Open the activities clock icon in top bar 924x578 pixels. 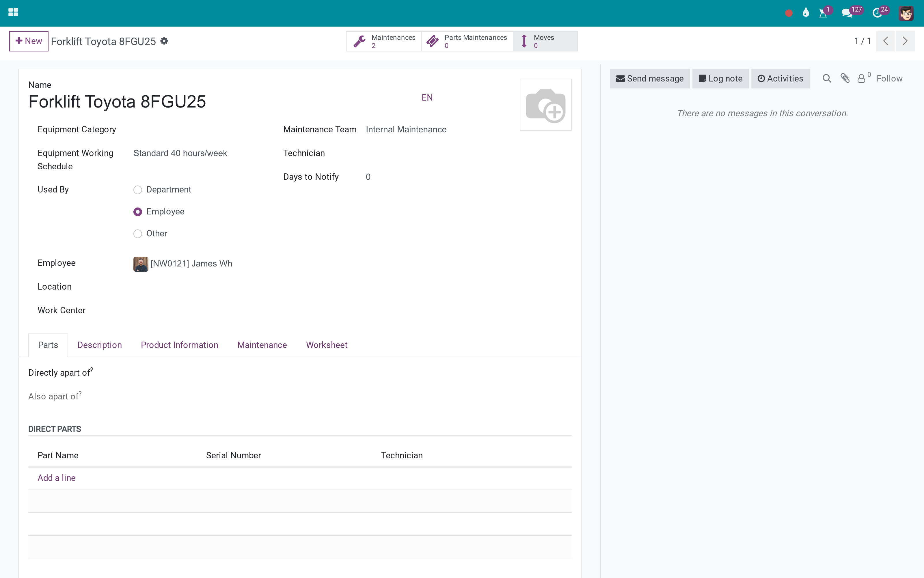877,13
